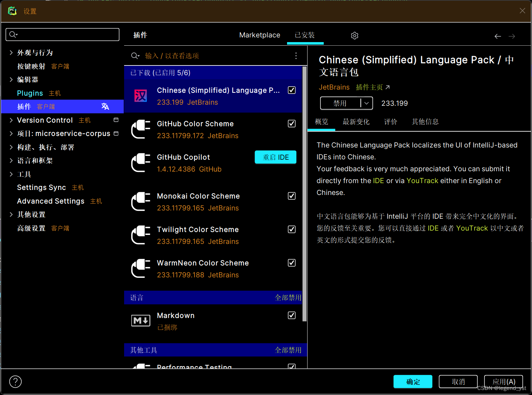Focus the settings search input field
The image size is (532, 395).
point(62,35)
